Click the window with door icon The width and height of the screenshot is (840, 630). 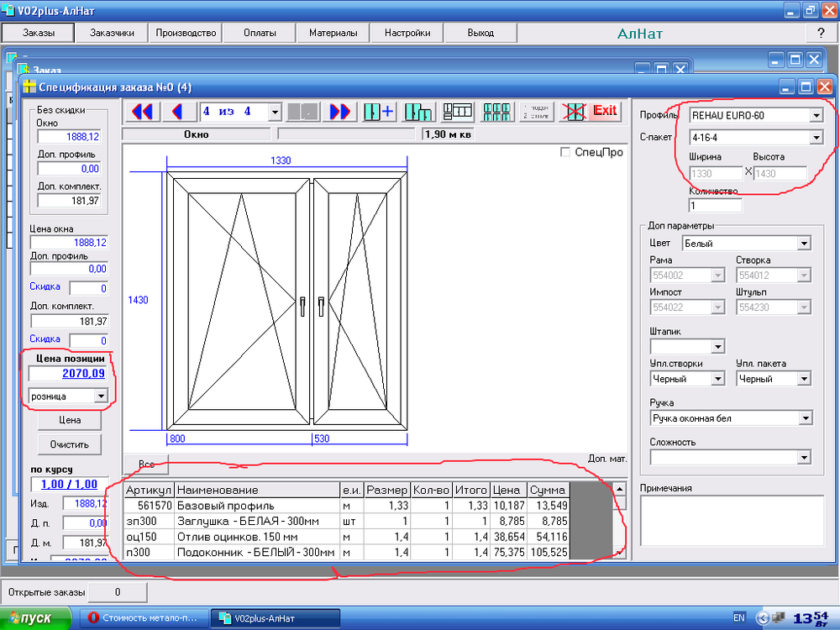tap(417, 112)
